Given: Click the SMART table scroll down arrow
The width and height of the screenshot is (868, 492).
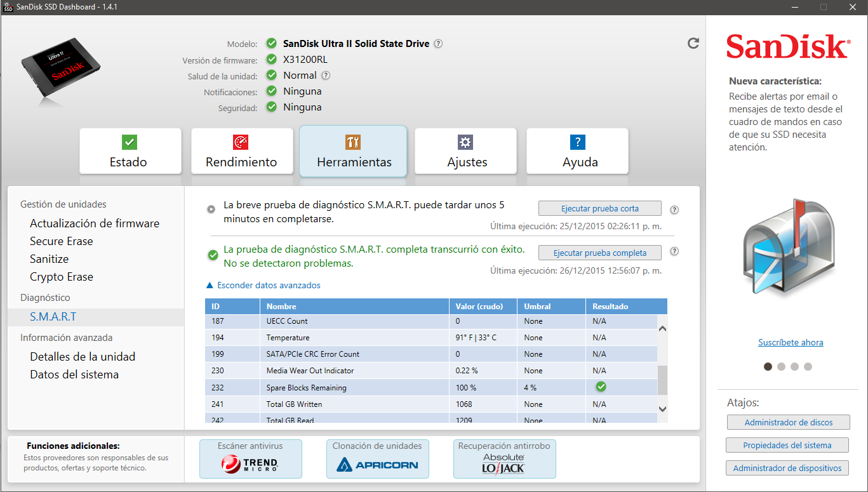Looking at the screenshot, I should click(x=662, y=409).
